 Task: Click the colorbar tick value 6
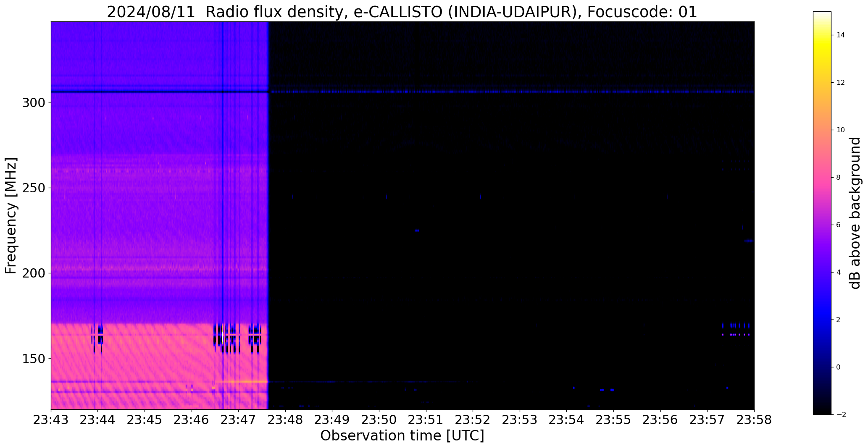click(x=839, y=225)
